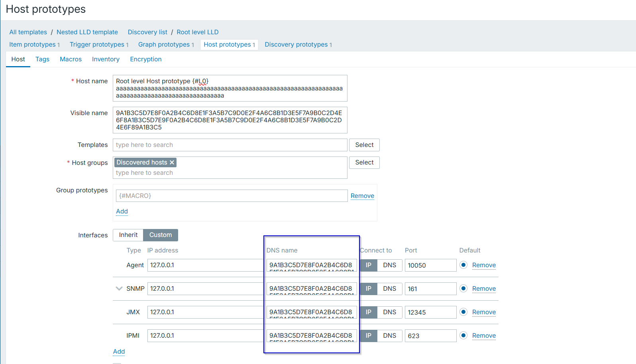636x364 pixels.
Task: Click the Agent port input field
Action: coord(430,265)
